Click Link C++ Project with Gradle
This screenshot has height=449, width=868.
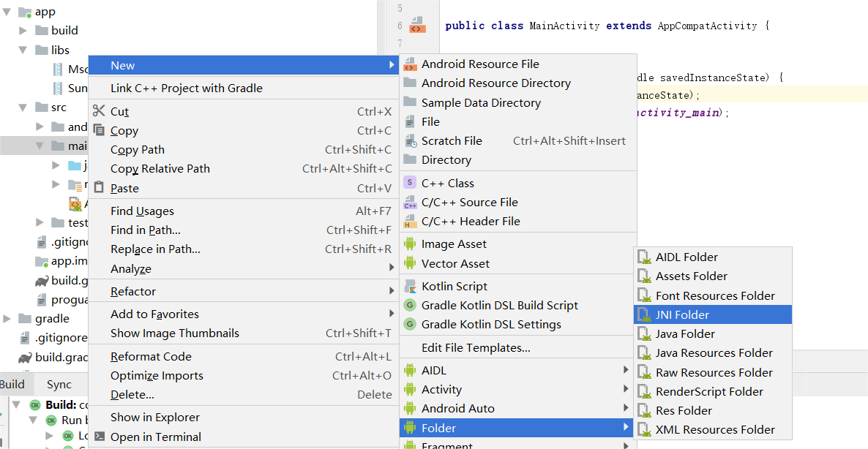click(x=186, y=88)
